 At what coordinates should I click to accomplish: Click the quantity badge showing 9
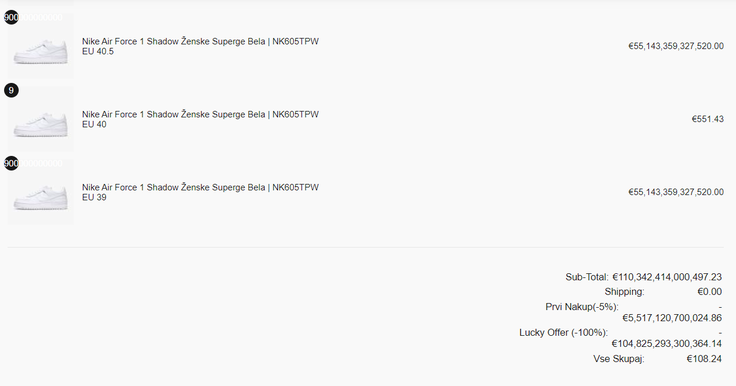(11, 90)
